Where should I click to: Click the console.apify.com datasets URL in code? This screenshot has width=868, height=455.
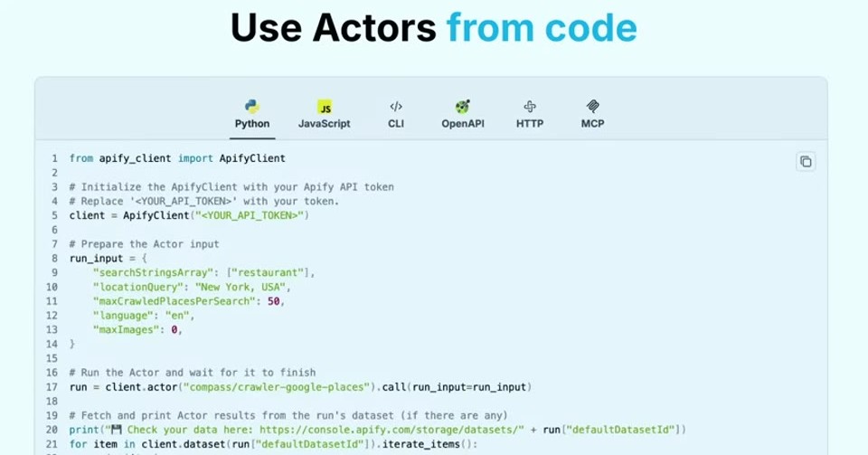click(392, 430)
